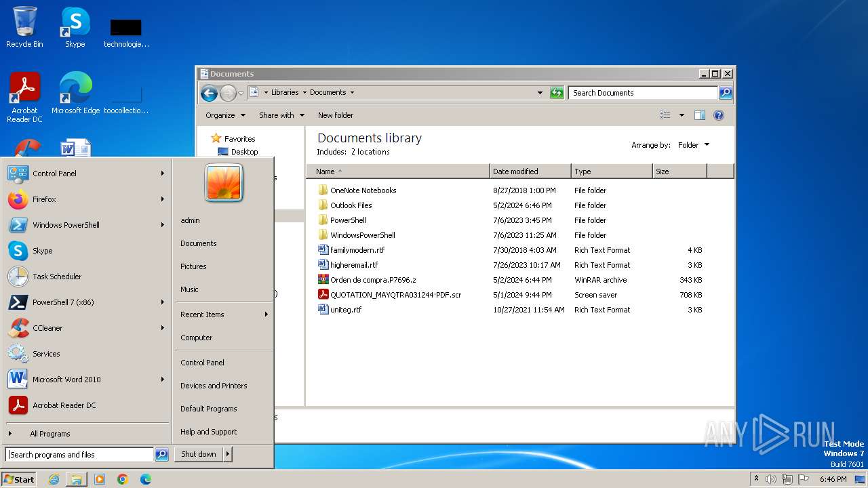Image resolution: width=868 pixels, height=488 pixels.
Task: Sort by Date modified column header
Action: (x=530, y=171)
